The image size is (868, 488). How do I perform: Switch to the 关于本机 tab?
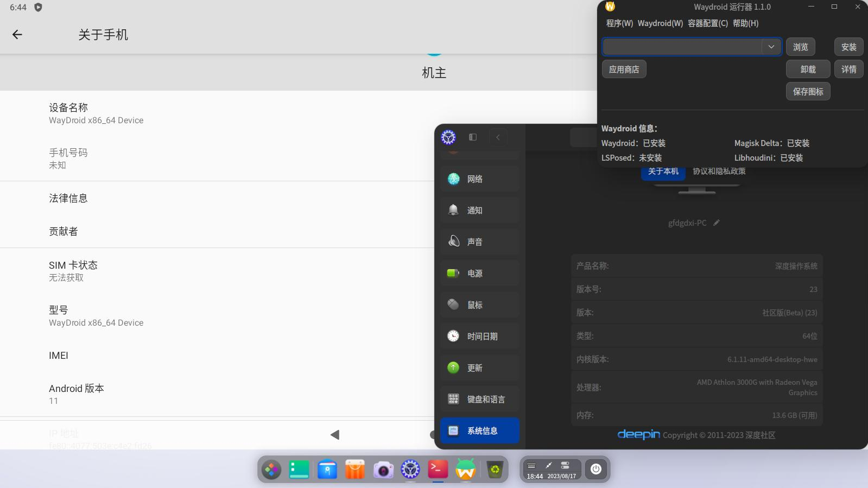coord(663,172)
